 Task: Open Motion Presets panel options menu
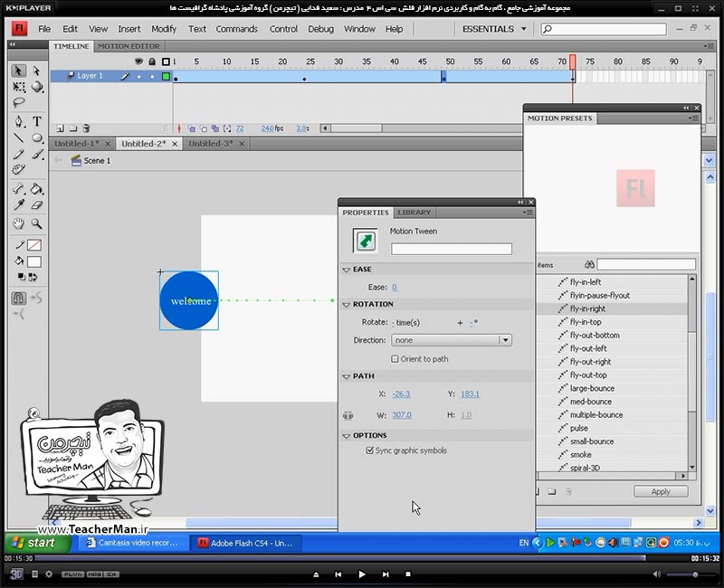(x=693, y=119)
